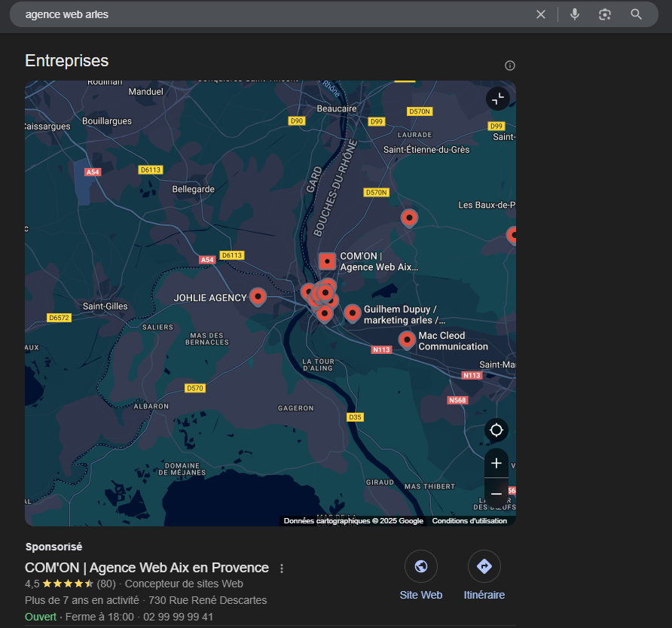Open the Itinéraire directions button
Screen dimensions: 672x628
pyautogui.click(x=484, y=566)
